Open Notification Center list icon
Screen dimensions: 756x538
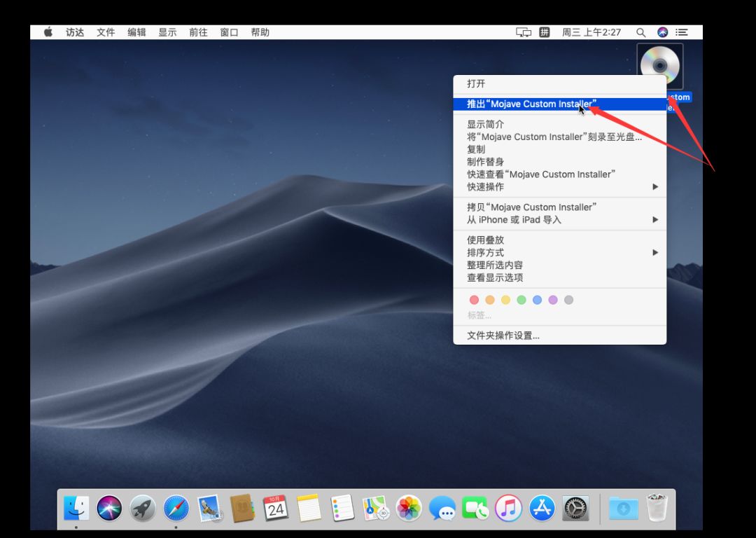click(x=681, y=32)
